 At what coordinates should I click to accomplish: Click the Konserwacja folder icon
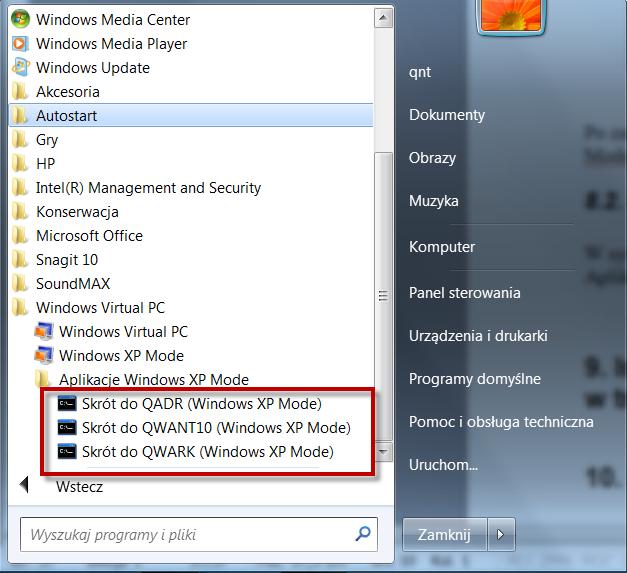coord(20,212)
